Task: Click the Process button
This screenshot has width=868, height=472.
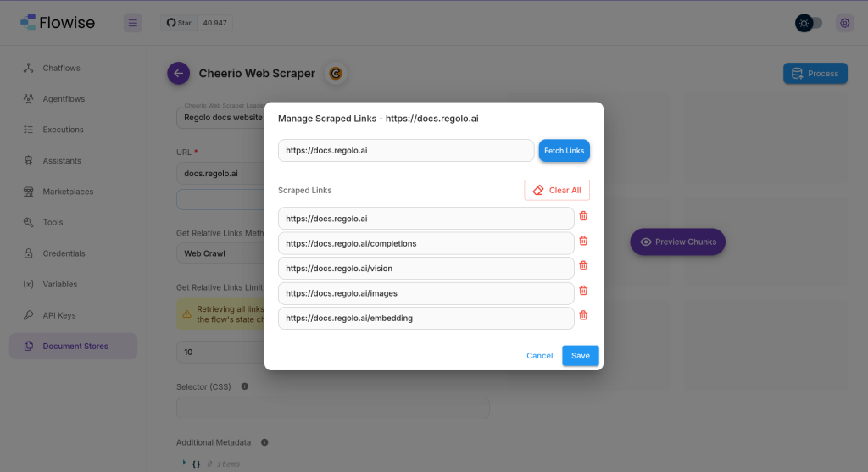Action: (x=815, y=73)
